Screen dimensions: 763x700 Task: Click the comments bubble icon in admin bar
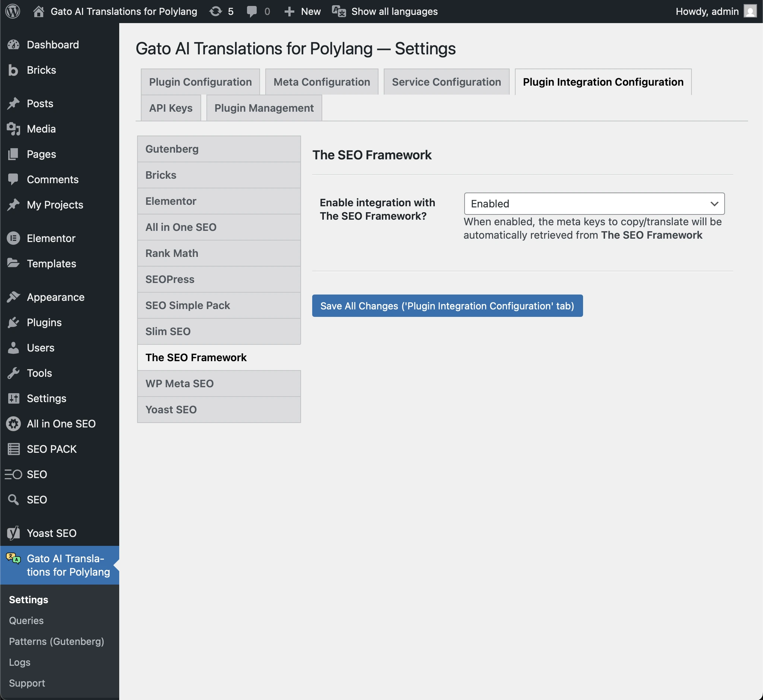point(251,12)
